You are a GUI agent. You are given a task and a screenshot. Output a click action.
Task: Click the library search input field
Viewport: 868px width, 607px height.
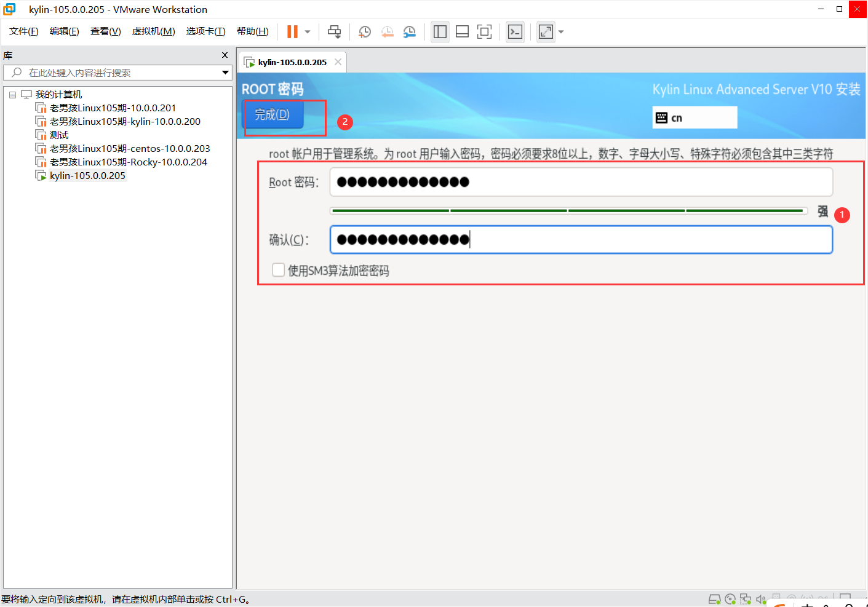(117, 73)
